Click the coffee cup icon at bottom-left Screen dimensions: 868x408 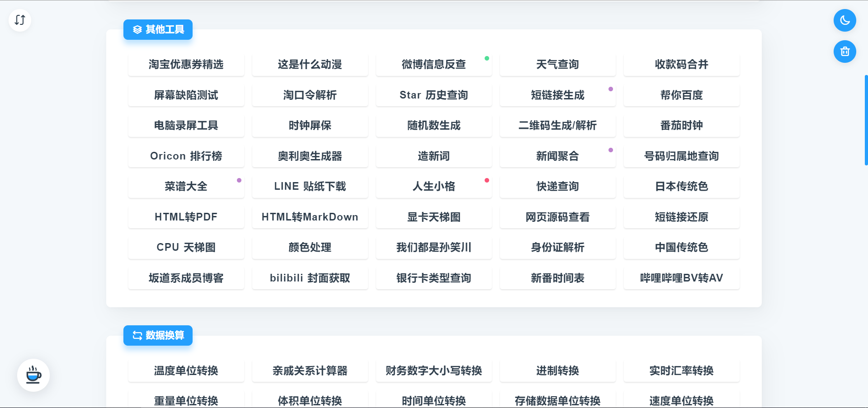33,375
